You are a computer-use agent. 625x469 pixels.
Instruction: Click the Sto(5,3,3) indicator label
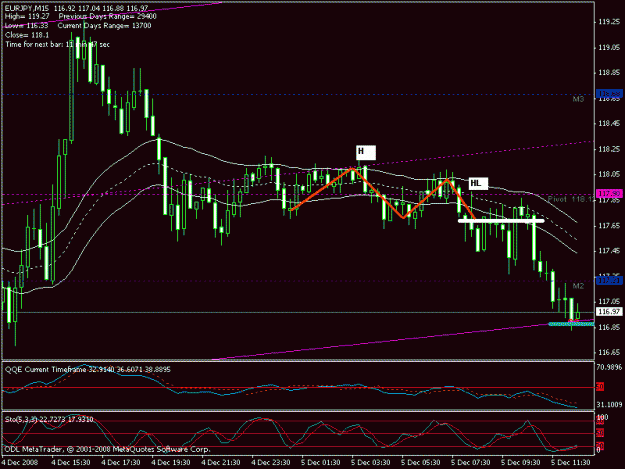[x=49, y=419]
